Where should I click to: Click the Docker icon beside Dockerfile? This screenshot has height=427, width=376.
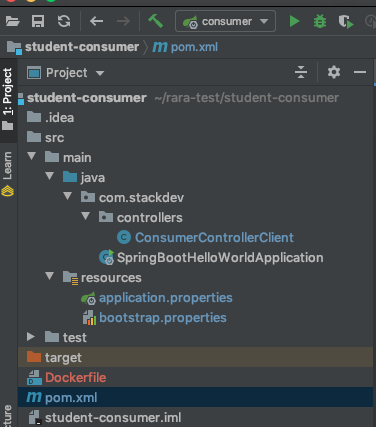(x=34, y=377)
